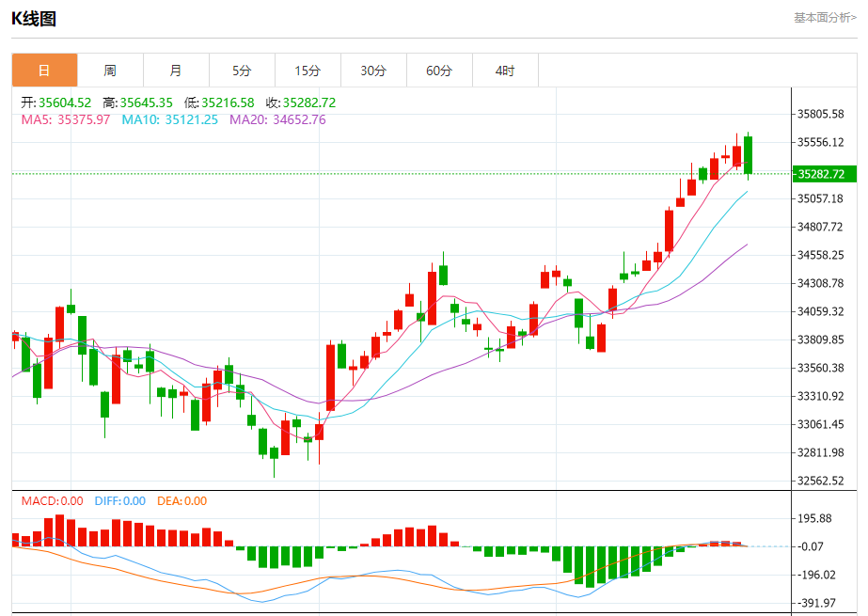
Task: Open the 60分 interval tab
Action: [x=439, y=71]
